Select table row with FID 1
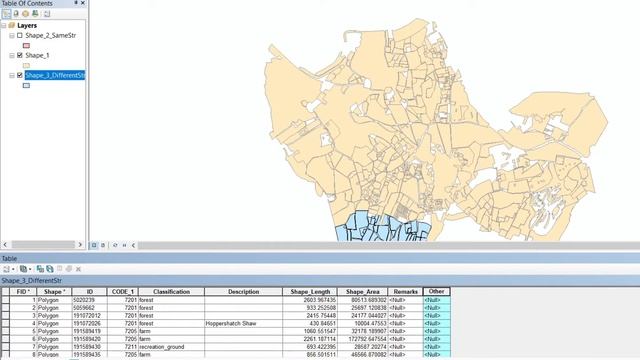Screen dimensions: 640x360 [x=5, y=300]
